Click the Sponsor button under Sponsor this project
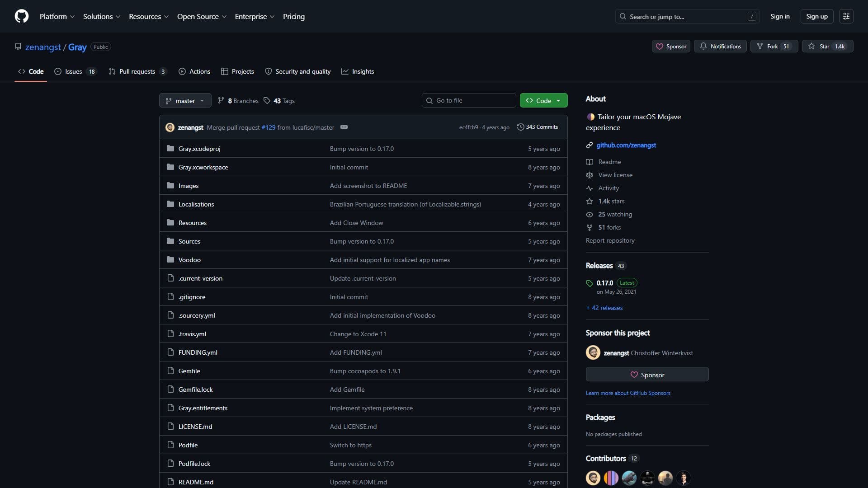The image size is (868, 488). point(647,375)
